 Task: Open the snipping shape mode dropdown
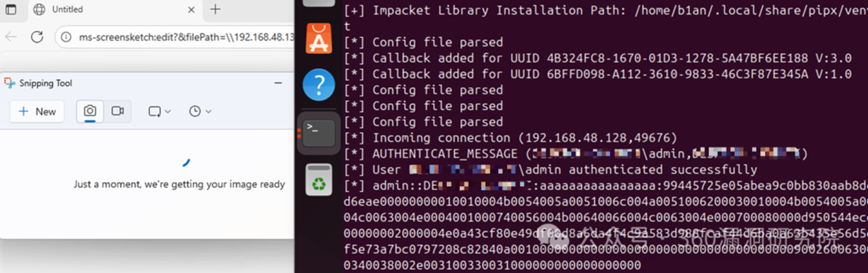point(159,112)
